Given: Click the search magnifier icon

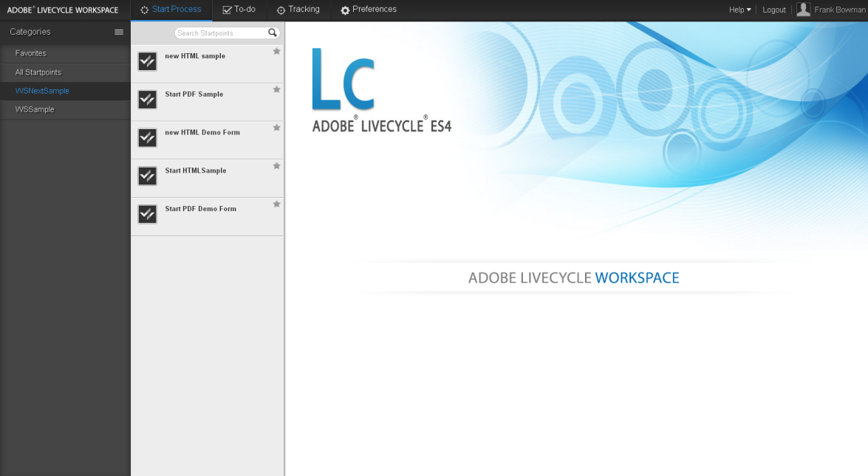Looking at the screenshot, I should point(273,32).
